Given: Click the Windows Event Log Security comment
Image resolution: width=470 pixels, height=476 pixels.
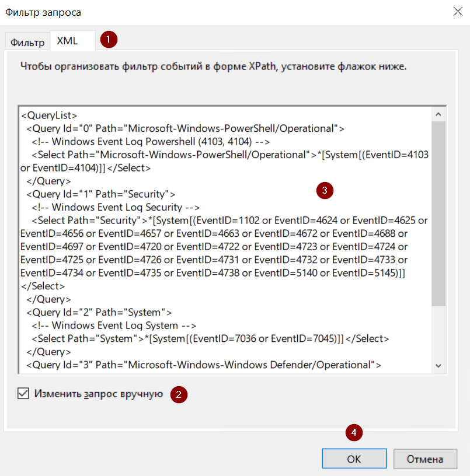Looking at the screenshot, I should click(x=116, y=208).
